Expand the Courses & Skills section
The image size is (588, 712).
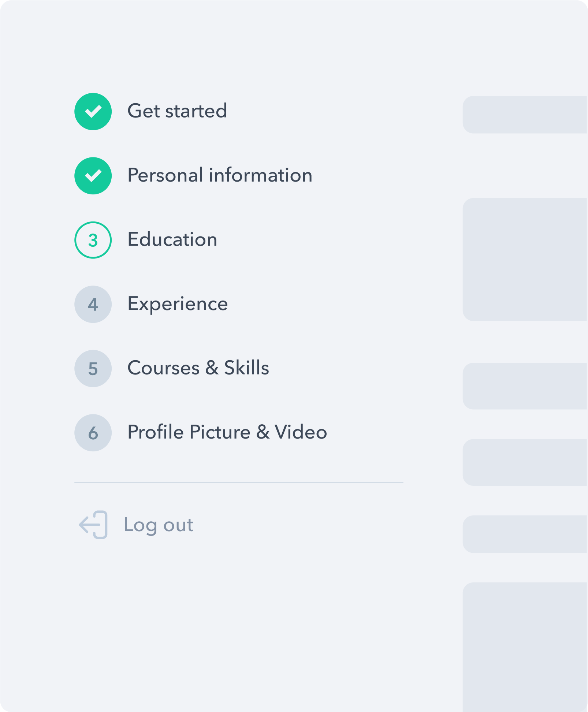click(198, 368)
